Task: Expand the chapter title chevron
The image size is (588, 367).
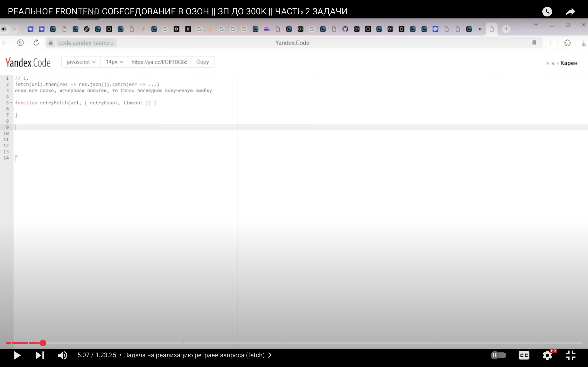Action: pos(270,355)
